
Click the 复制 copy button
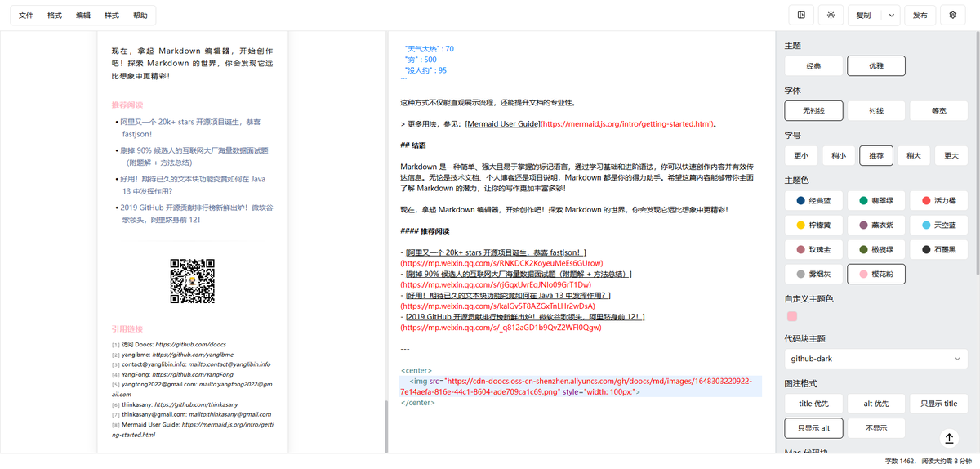[864, 15]
